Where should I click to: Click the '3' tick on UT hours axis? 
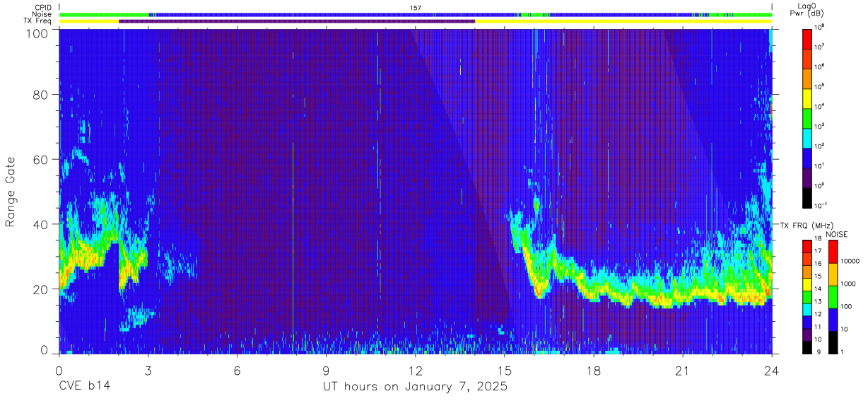pyautogui.click(x=148, y=370)
